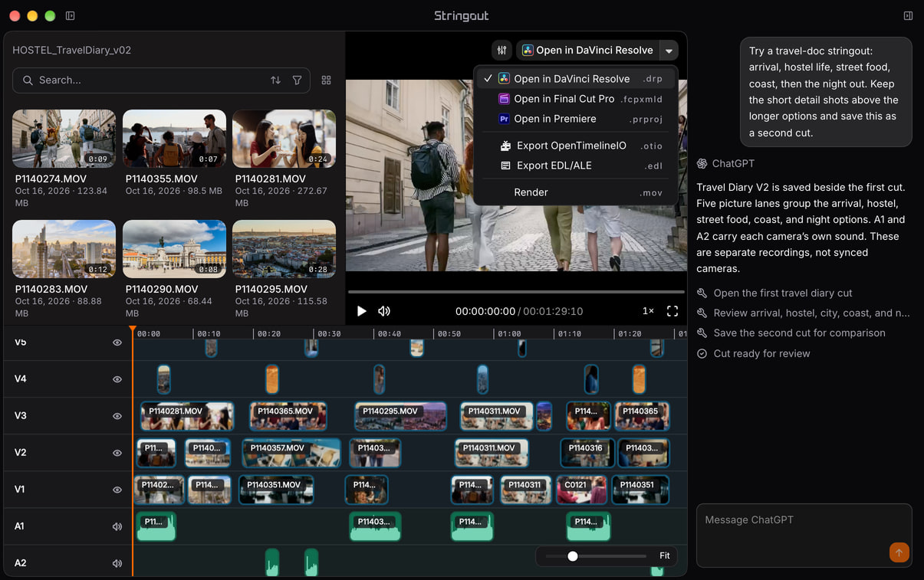Select P1140357.MOV clip on V2
This screenshot has width=924, height=580.
[291, 453]
